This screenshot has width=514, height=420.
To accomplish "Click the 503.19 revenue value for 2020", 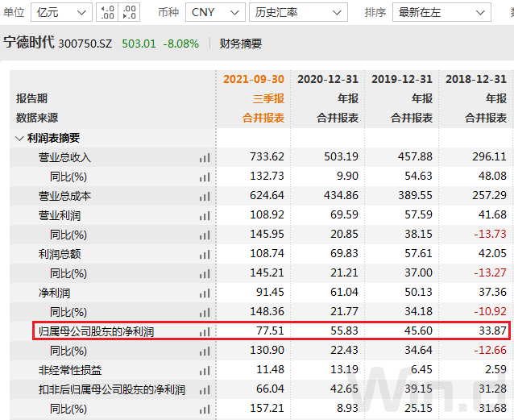I will [x=342, y=156].
